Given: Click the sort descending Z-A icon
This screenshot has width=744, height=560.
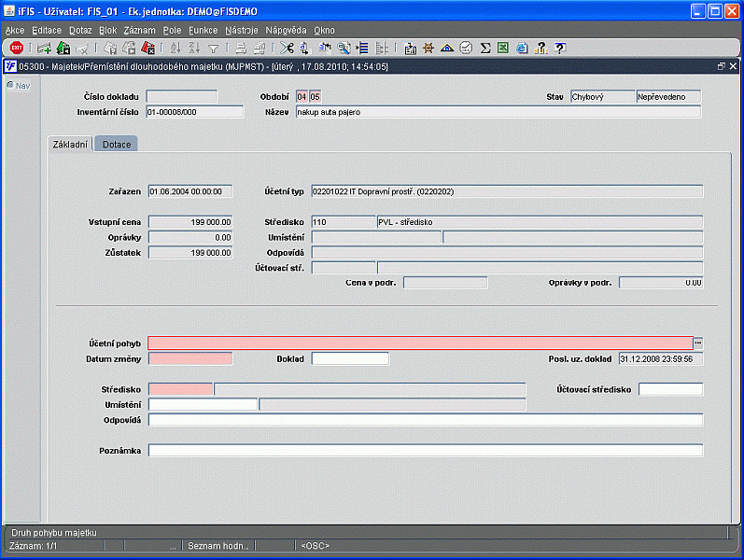Looking at the screenshot, I should click(194, 48).
